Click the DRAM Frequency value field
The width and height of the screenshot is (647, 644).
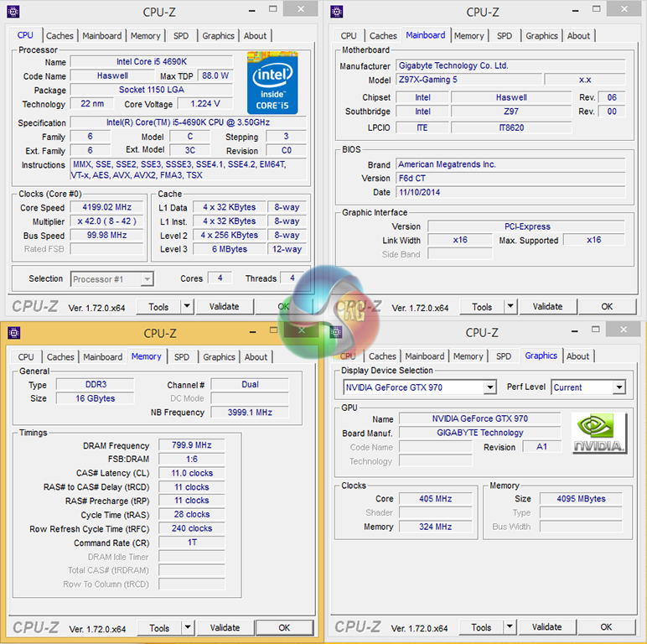(192, 445)
